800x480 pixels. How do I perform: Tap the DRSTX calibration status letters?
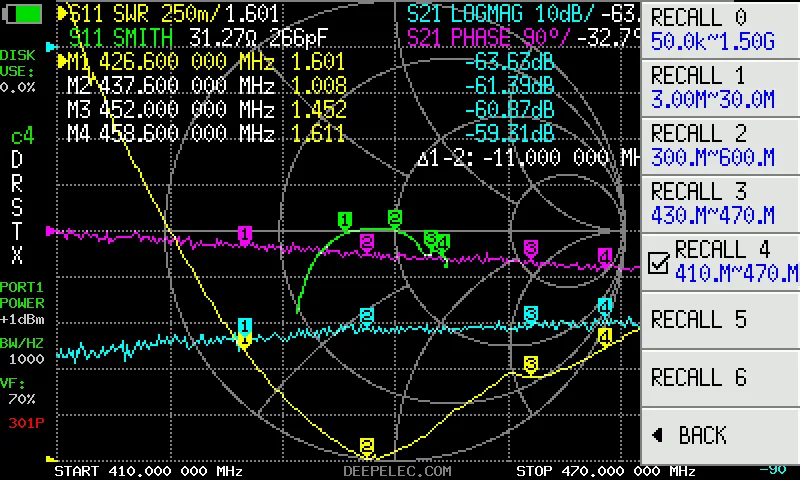point(17,207)
